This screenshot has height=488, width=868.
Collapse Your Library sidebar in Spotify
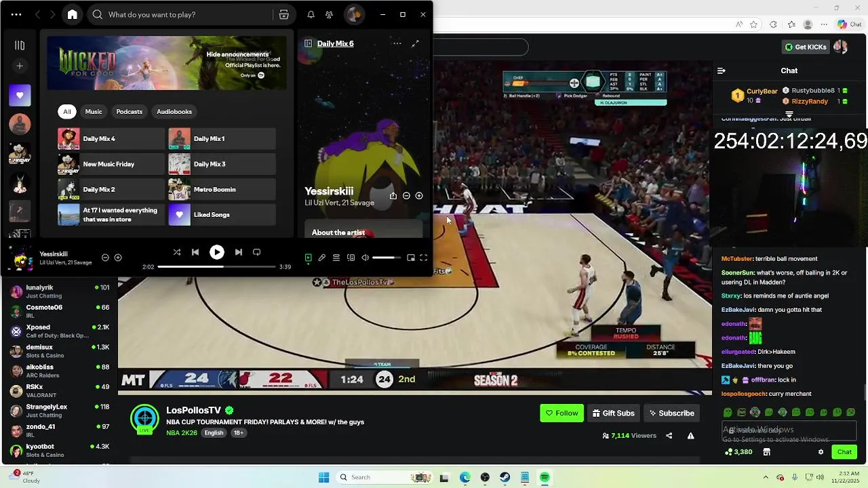click(20, 45)
